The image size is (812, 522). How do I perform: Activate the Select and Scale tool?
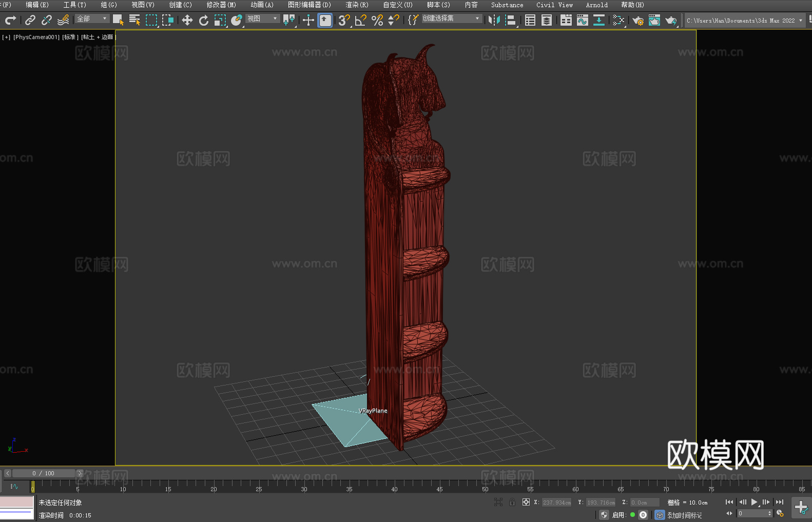220,20
